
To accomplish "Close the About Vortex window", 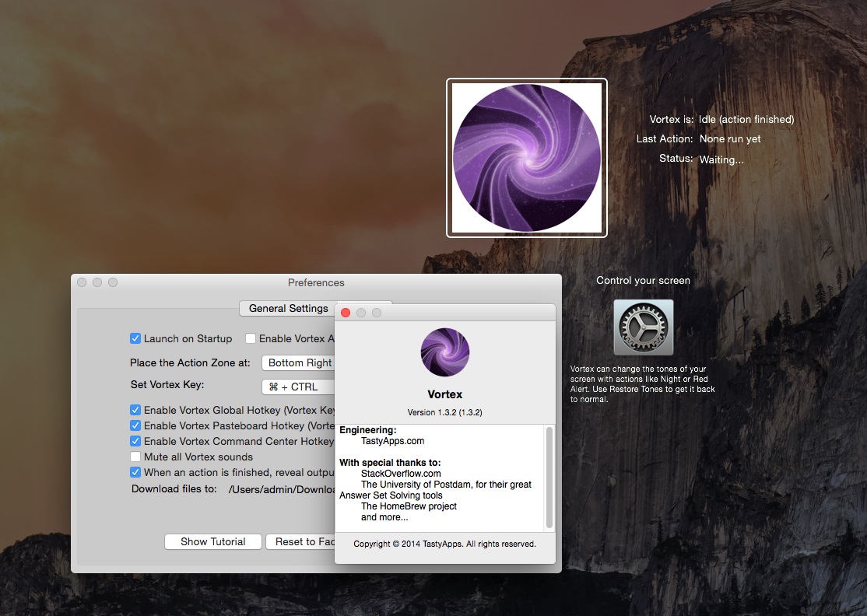I will pos(346,313).
